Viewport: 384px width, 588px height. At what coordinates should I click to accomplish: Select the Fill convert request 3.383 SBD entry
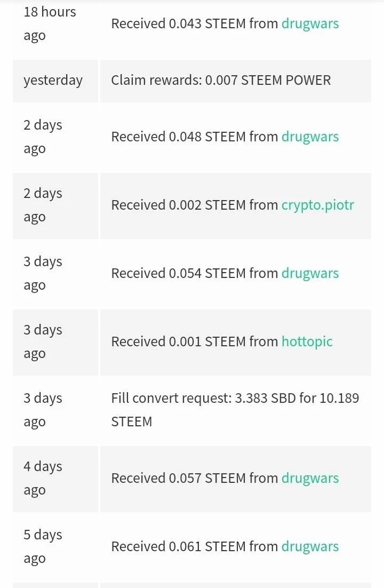tap(235, 410)
